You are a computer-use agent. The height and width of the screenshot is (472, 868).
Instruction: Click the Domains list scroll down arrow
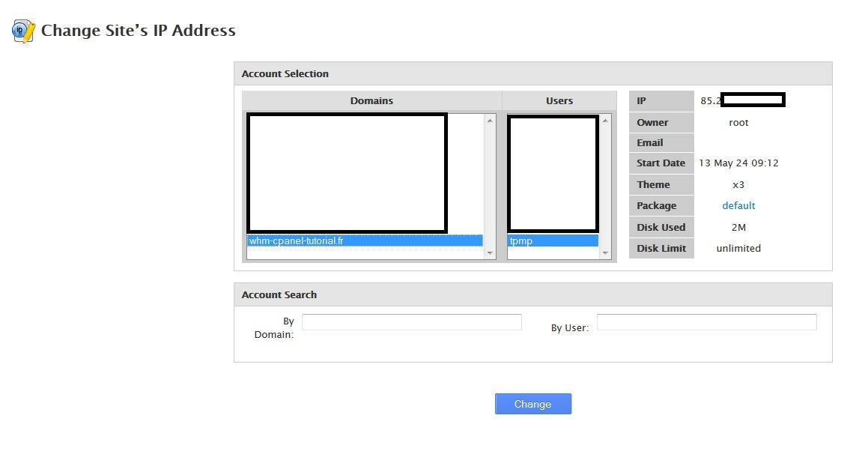point(490,253)
